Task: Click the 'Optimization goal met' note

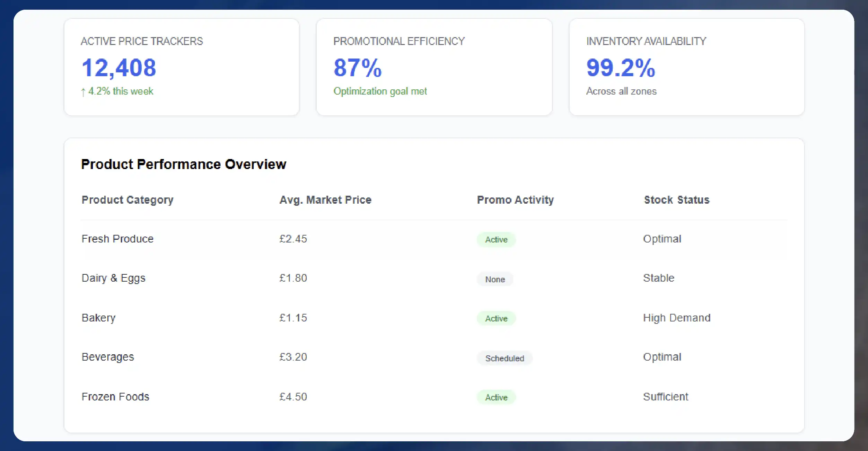Action: [380, 91]
